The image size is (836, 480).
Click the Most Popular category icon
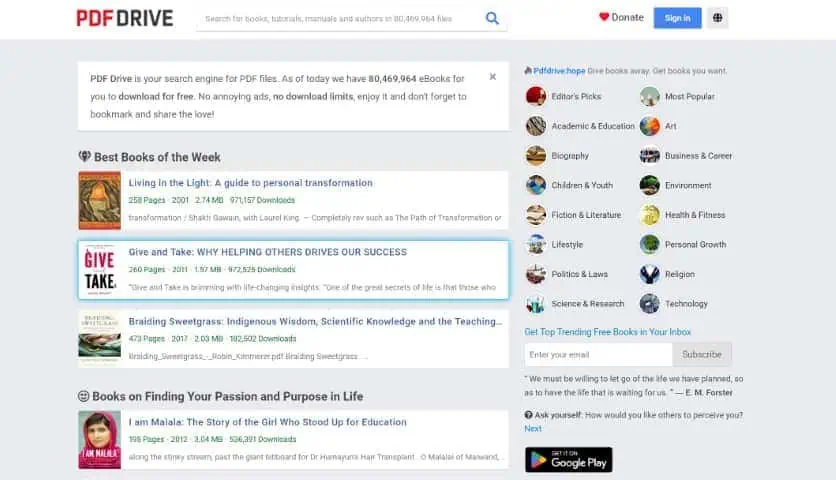coord(649,97)
